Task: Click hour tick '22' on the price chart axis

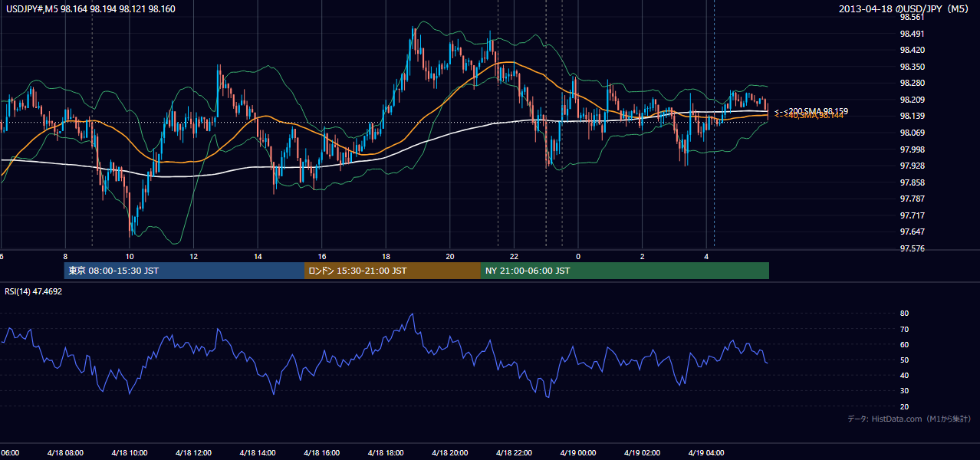Action: [514, 256]
